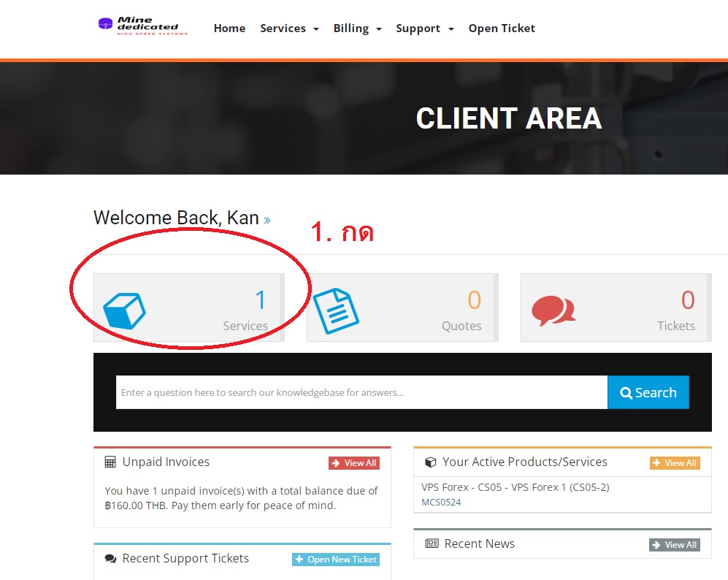Select Open Ticket in the navigation bar

pyautogui.click(x=502, y=28)
